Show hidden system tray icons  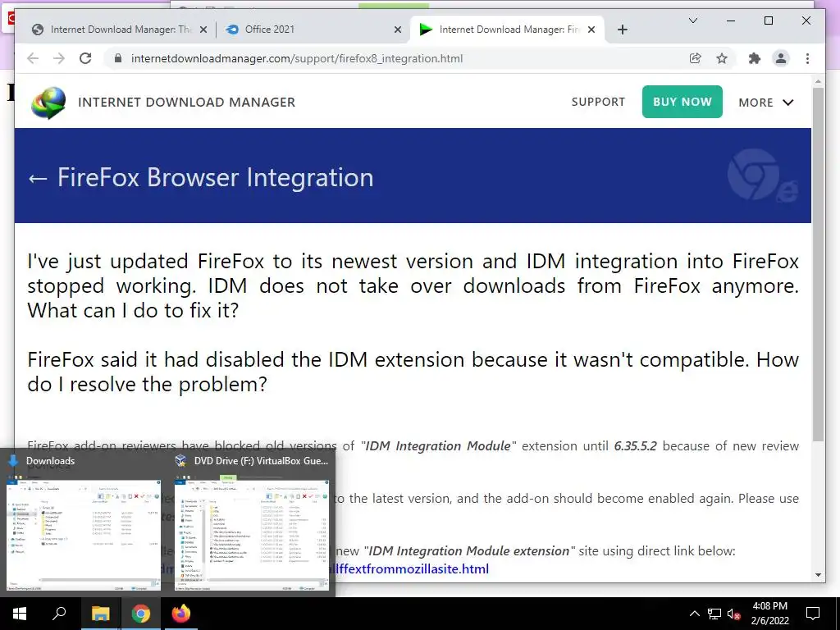tap(694, 614)
